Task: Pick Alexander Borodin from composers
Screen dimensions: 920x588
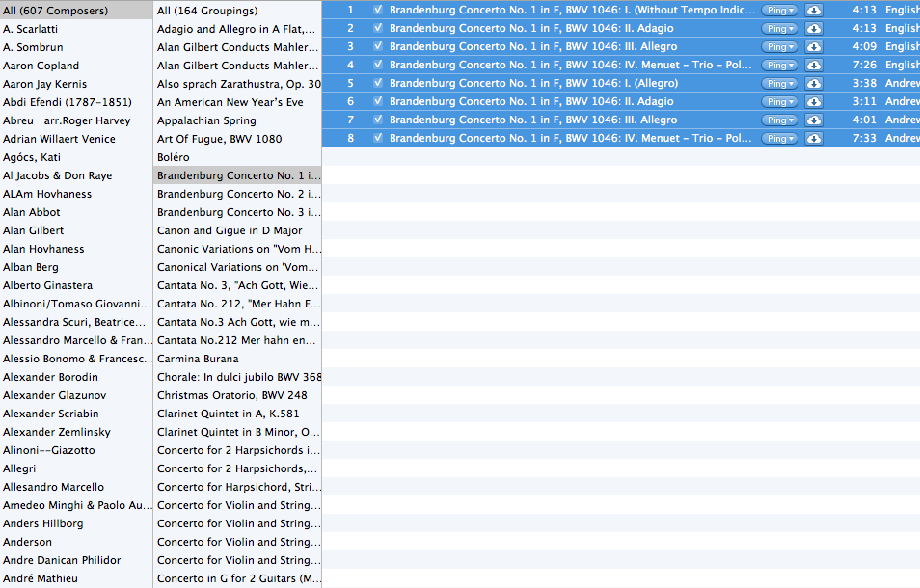Action: pyautogui.click(x=76, y=377)
